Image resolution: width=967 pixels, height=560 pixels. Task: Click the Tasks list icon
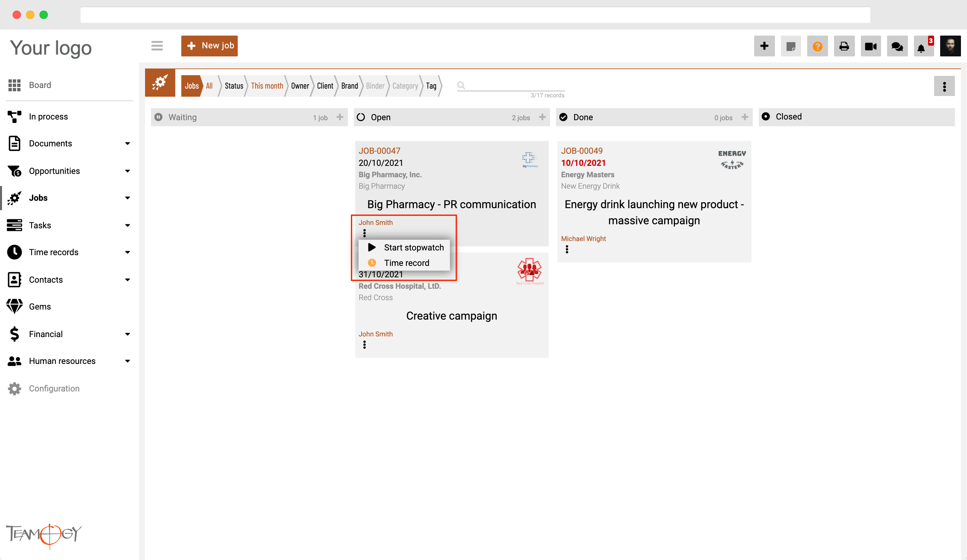click(x=14, y=225)
